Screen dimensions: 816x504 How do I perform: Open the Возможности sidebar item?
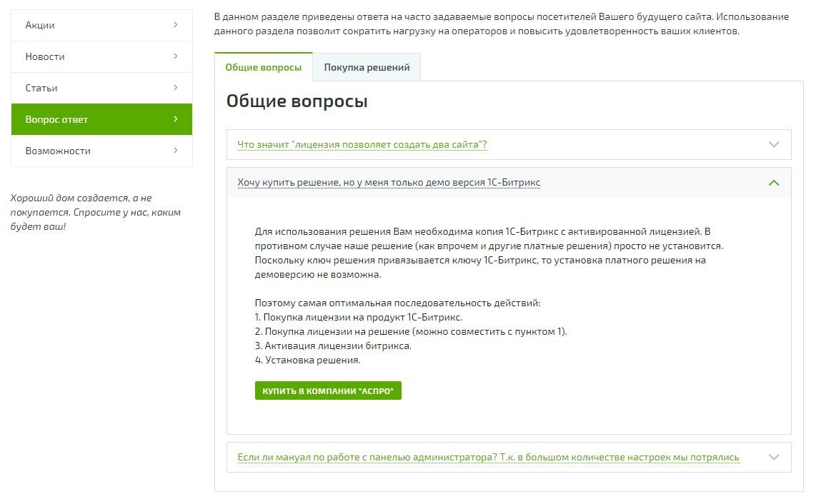101,151
